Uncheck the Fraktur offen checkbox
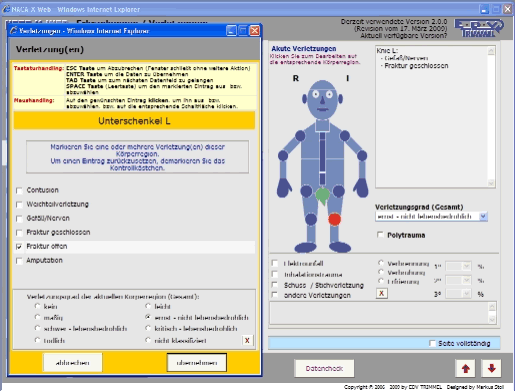The height and width of the screenshot is (391, 515). pyautogui.click(x=19, y=247)
